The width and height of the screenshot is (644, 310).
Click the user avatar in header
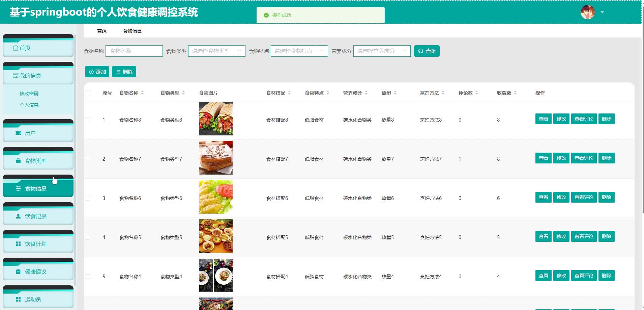[587, 12]
